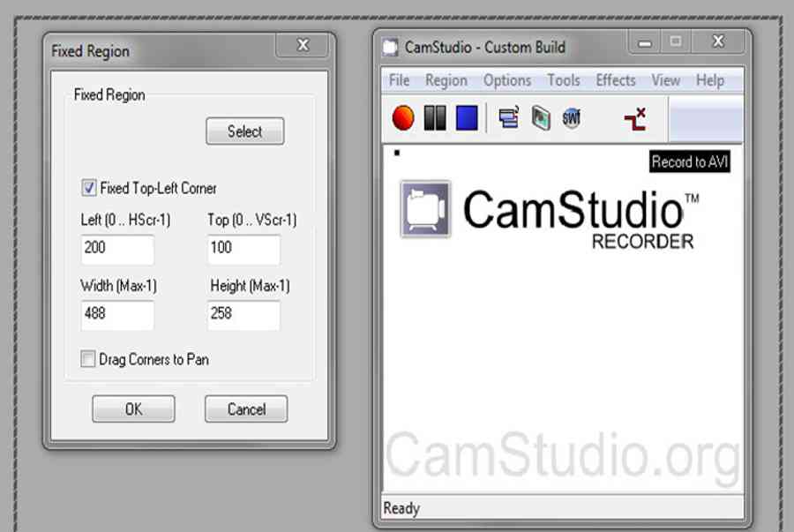This screenshot has width=794, height=532.
Task: Pause recording with the black pause icon
Action: [x=434, y=118]
